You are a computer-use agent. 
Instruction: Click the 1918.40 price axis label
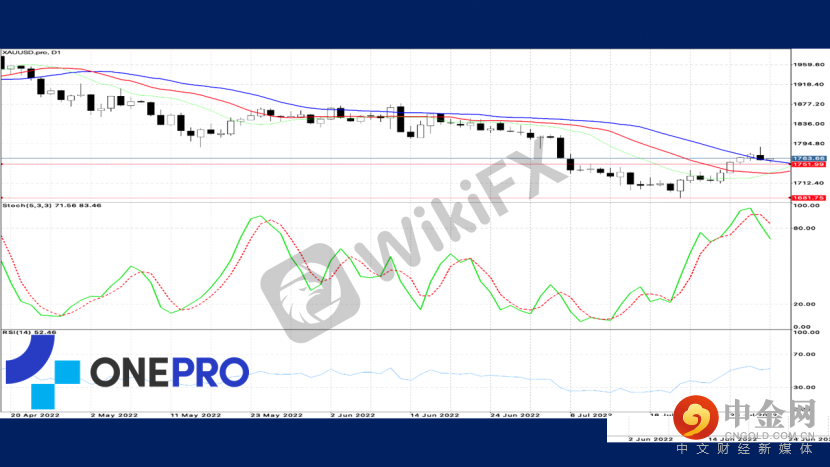click(808, 84)
